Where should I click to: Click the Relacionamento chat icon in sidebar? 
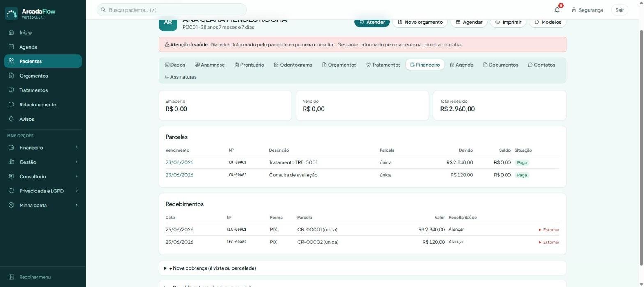[11, 104]
